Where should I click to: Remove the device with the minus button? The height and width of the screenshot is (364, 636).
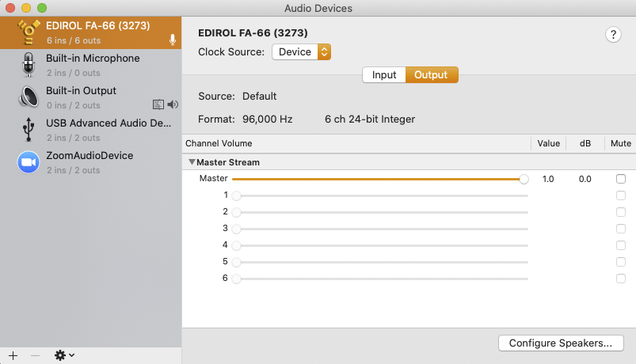(x=36, y=355)
